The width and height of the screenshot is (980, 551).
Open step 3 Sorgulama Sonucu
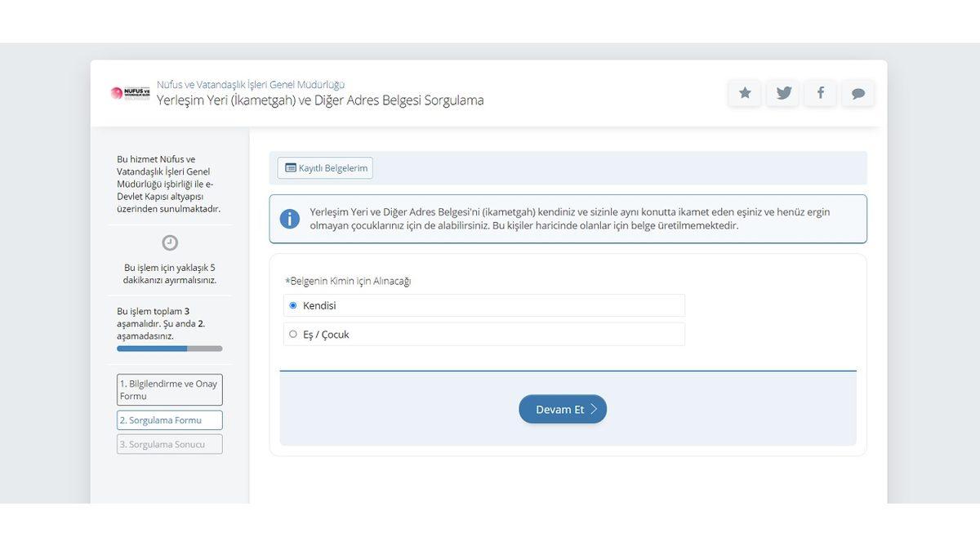(169, 444)
